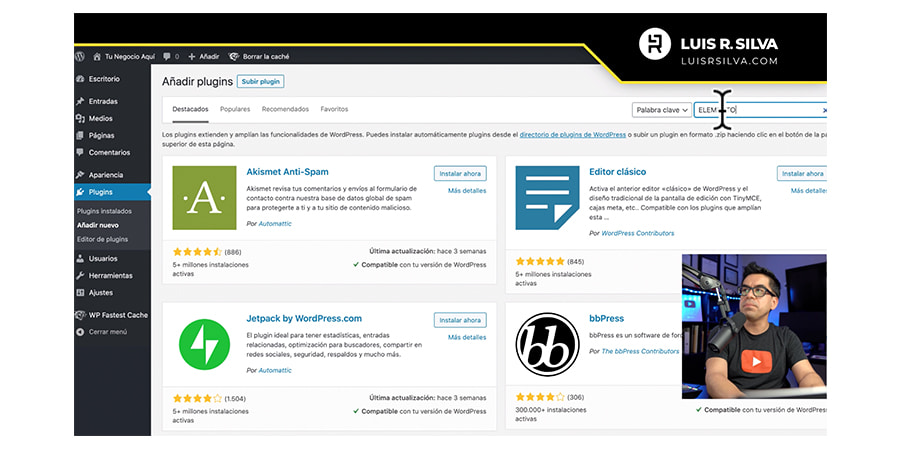Viewport: 900px width, 450px height.
Task: Install Jetpack with Instalar ahora
Action: click(x=460, y=320)
